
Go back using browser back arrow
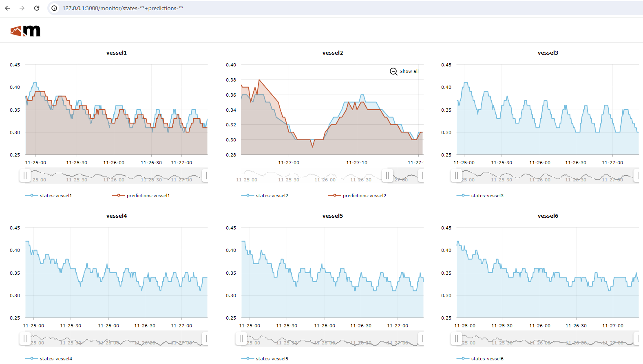(7, 8)
